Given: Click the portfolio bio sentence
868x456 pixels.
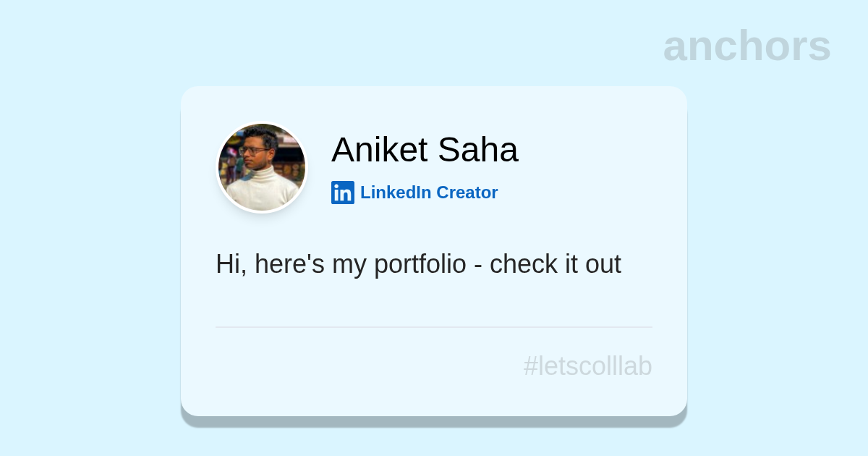Looking at the screenshot, I should point(418,264).
